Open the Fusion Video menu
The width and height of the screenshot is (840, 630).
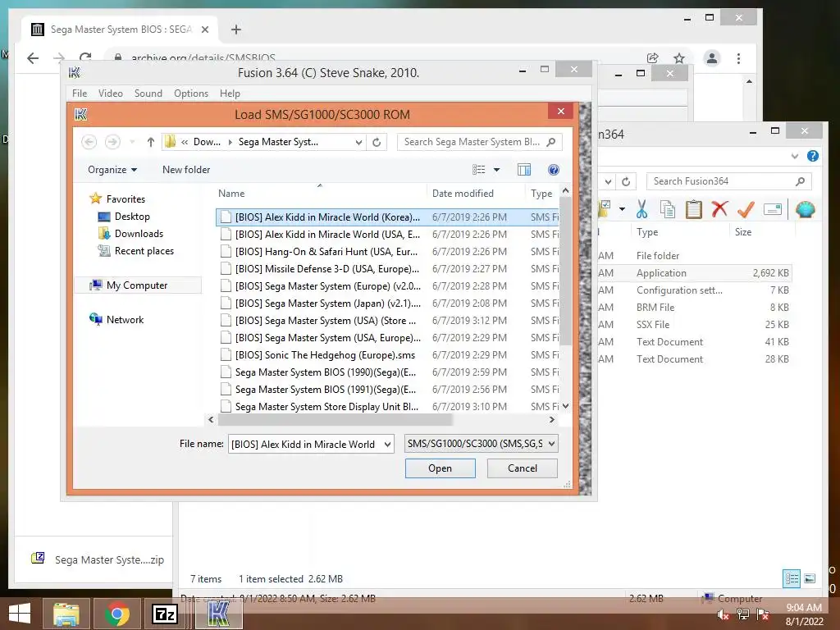111,94
